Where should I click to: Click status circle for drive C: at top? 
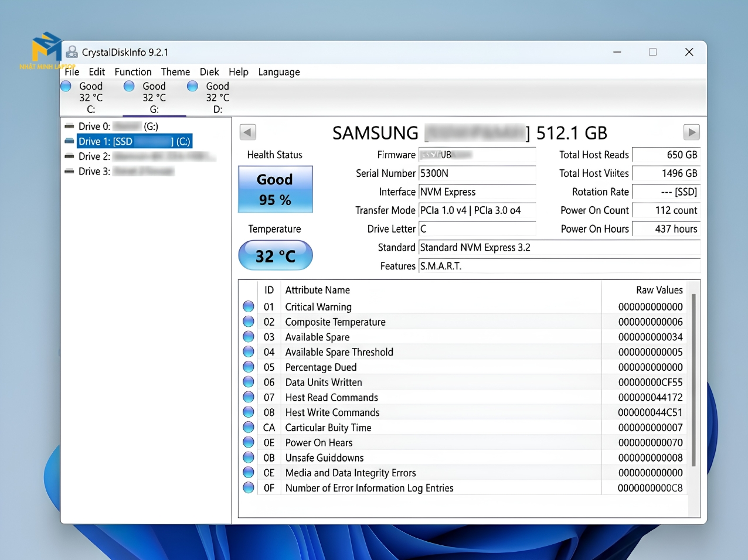(x=66, y=86)
